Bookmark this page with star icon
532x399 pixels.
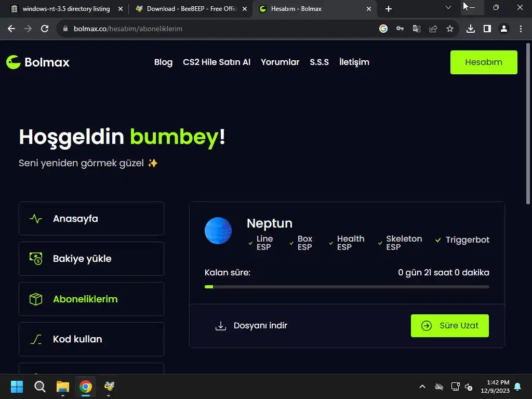pos(450,29)
